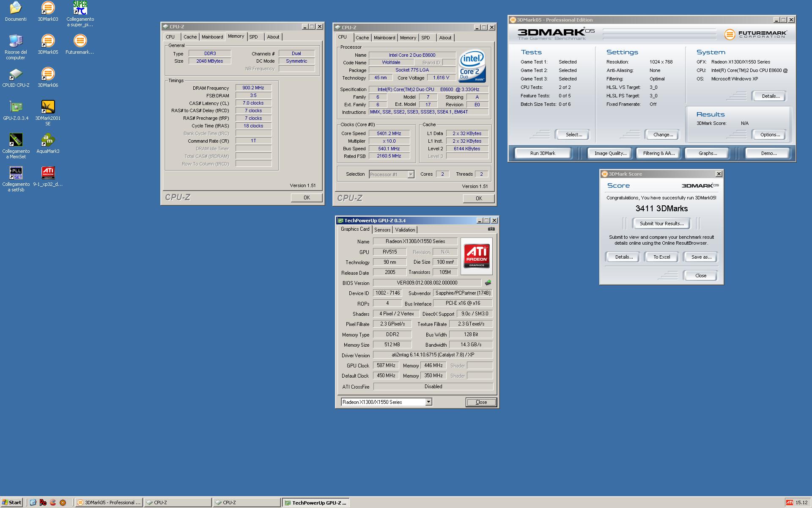Image resolution: width=812 pixels, height=508 pixels.
Task: Open results Options button
Action: [770, 135]
